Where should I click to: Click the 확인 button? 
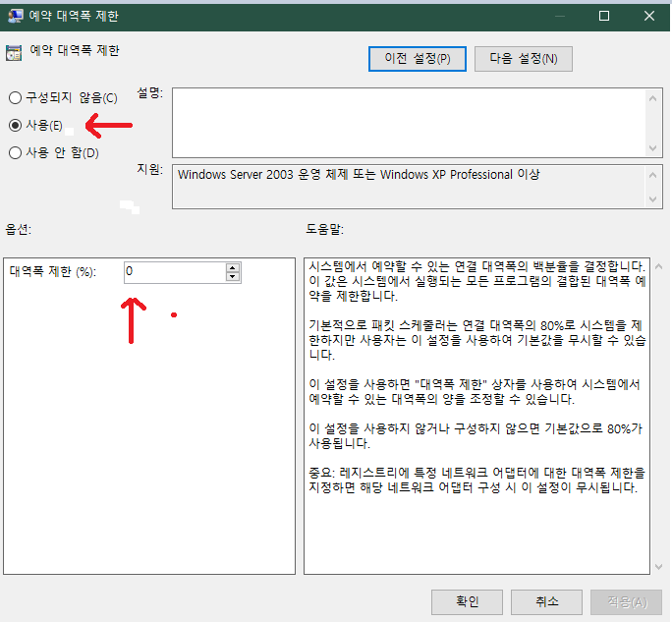(x=467, y=602)
